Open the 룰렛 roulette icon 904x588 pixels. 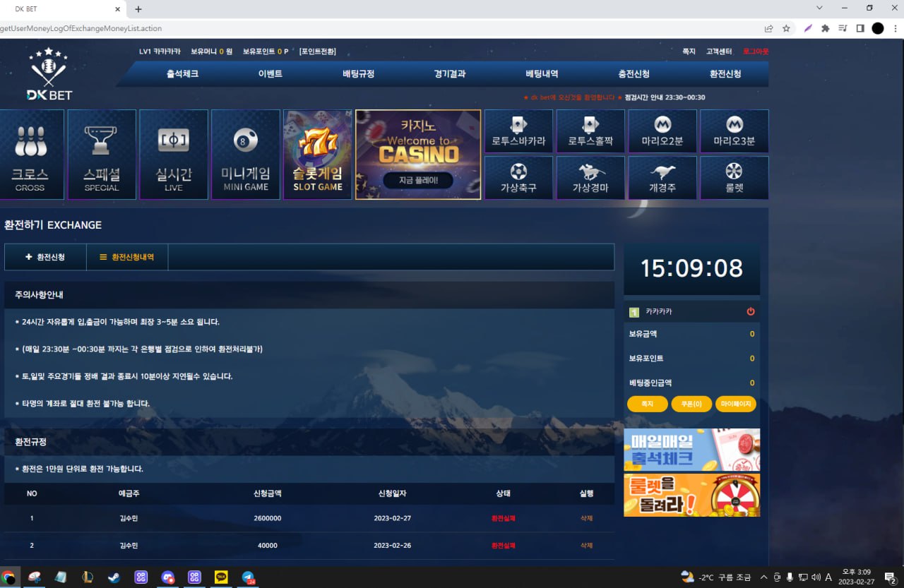pos(734,178)
